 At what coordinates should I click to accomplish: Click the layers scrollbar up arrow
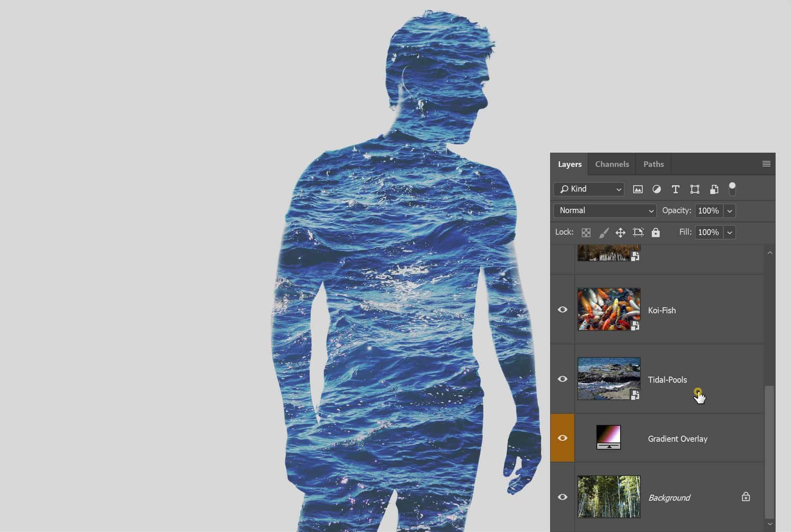(x=770, y=253)
